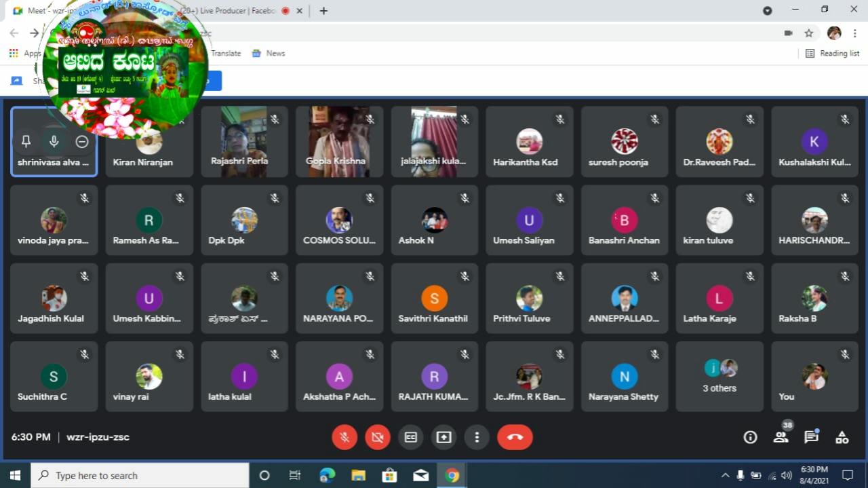
Task: Open Task View on the taskbar
Action: pos(295,475)
